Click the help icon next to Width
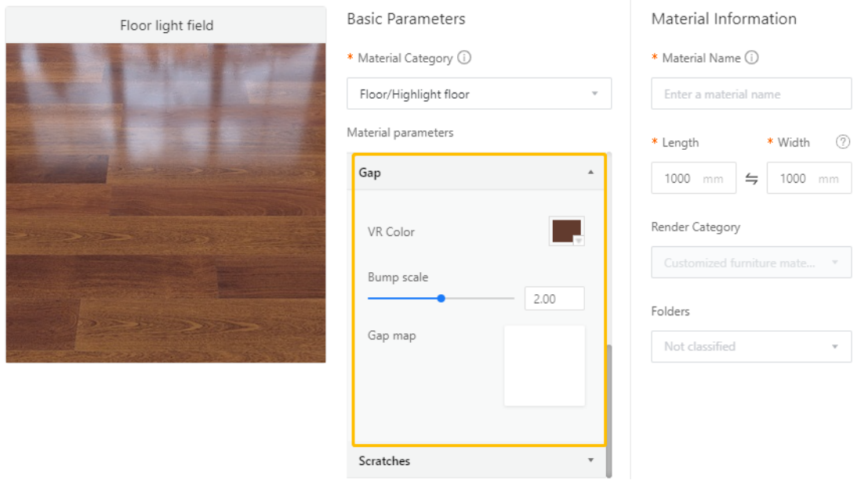This screenshot has height=480, width=868. [x=843, y=142]
